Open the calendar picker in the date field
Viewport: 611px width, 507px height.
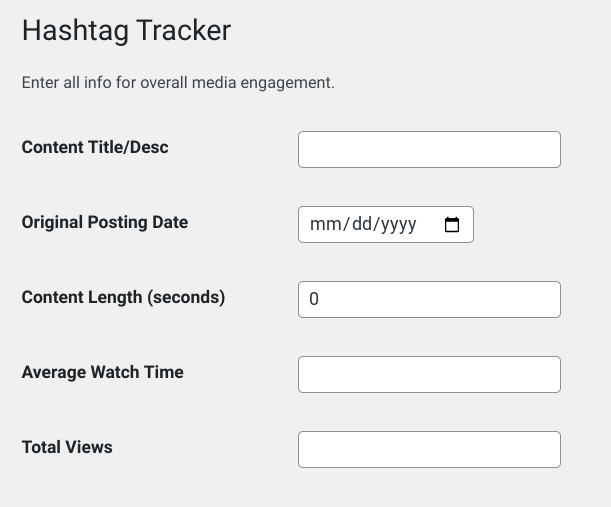[x=452, y=225]
